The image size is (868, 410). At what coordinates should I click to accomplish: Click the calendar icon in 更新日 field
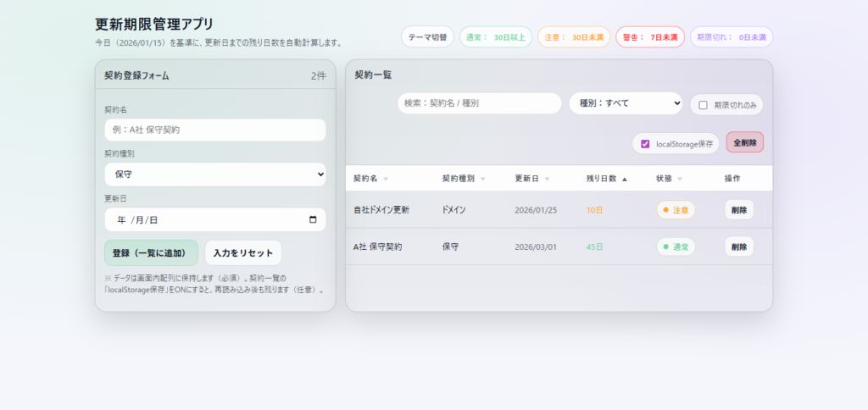(x=313, y=220)
